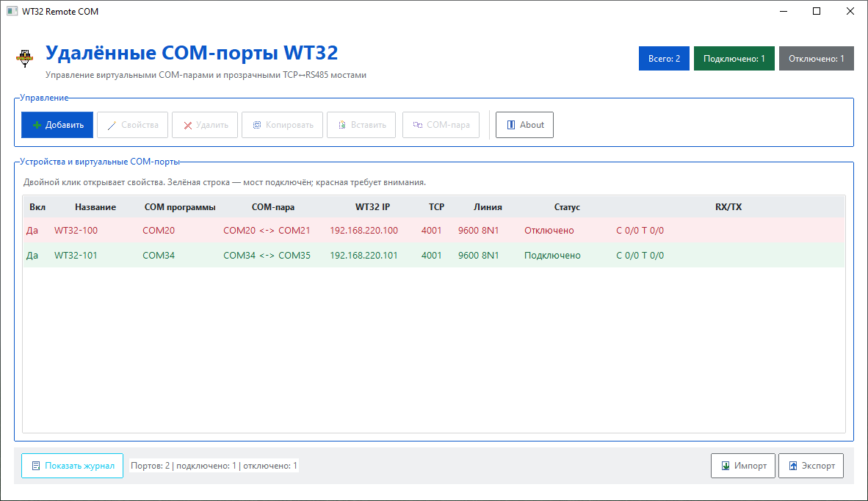Click the Подключено: 1 green badge

tap(734, 59)
